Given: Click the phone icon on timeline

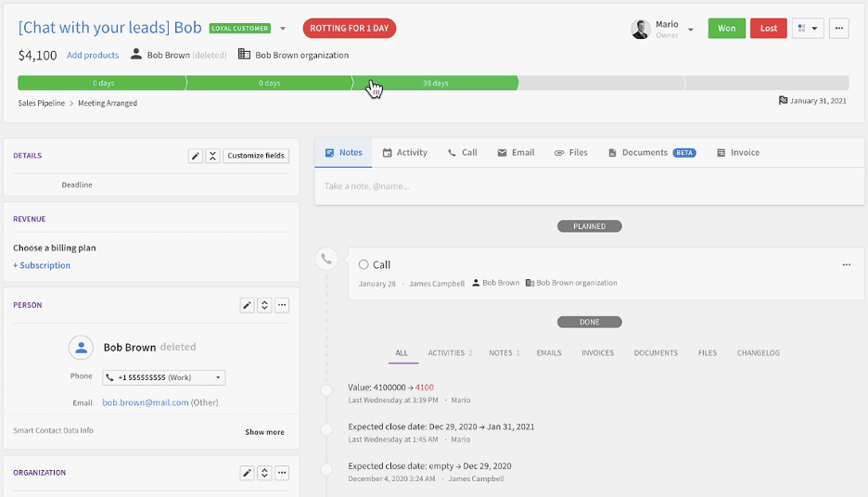Looking at the screenshot, I should pyautogui.click(x=326, y=259).
